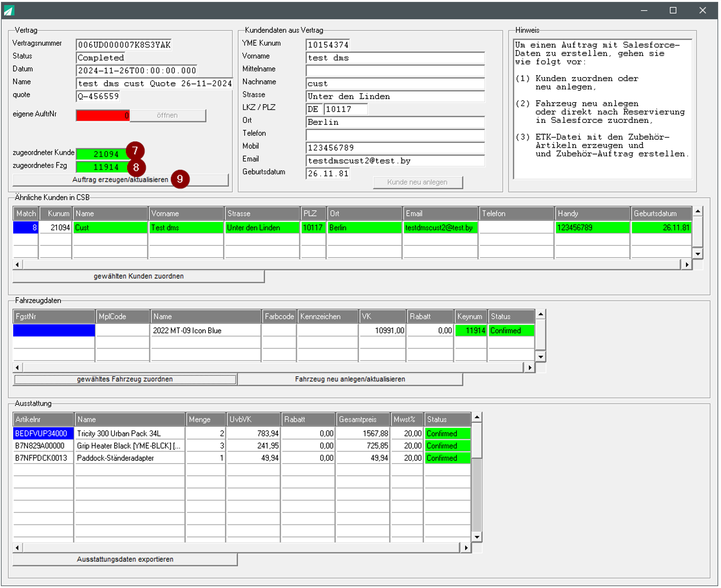Assign customer with gewählten Kunden zuordnen

point(138,276)
